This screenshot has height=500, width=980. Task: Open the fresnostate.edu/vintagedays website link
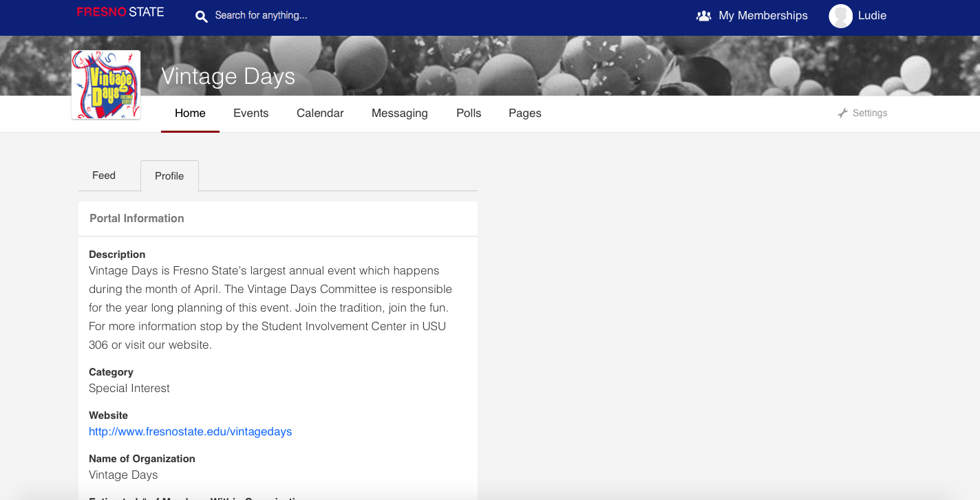coord(190,432)
